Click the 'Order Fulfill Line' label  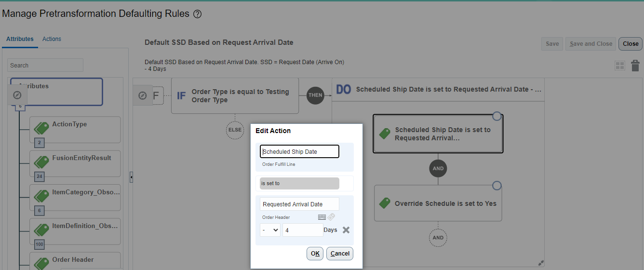[279, 164]
